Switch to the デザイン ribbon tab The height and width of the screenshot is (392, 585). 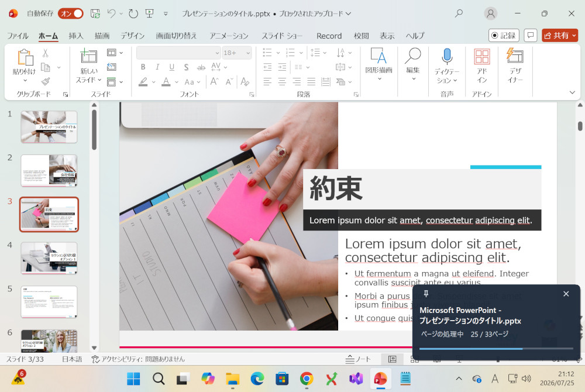tap(132, 36)
